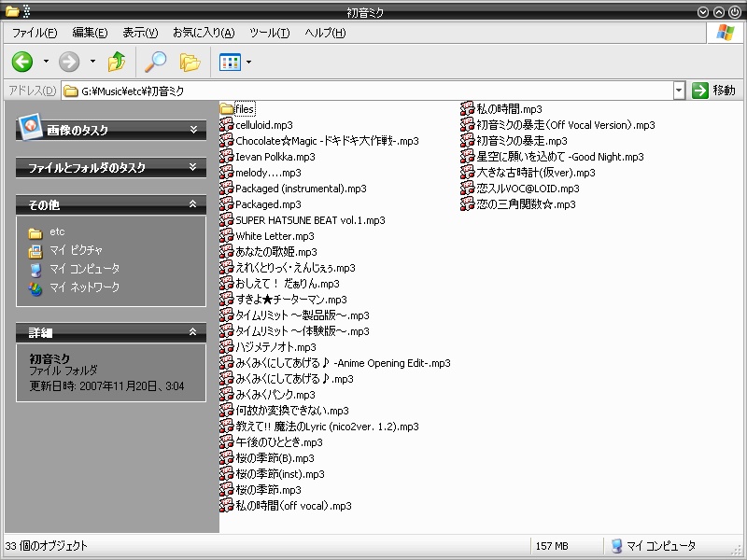Click the 157 MB status bar entry
The height and width of the screenshot is (560, 747).
tap(552, 546)
